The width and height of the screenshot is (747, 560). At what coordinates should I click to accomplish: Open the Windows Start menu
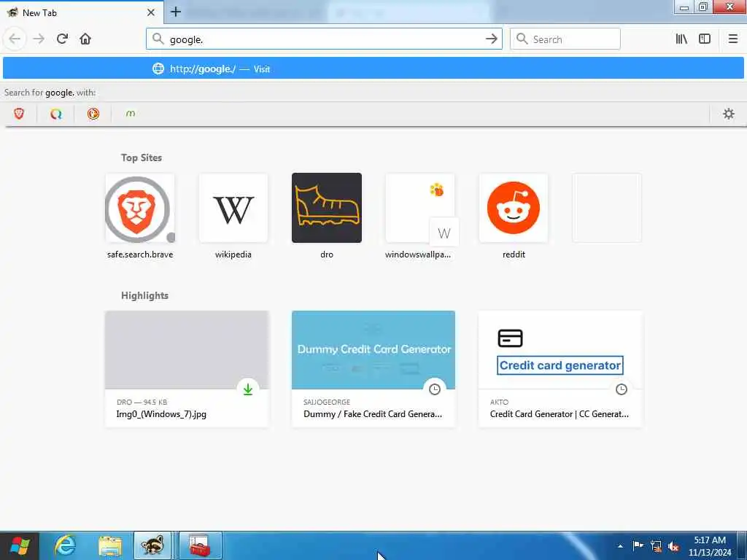(x=19, y=545)
